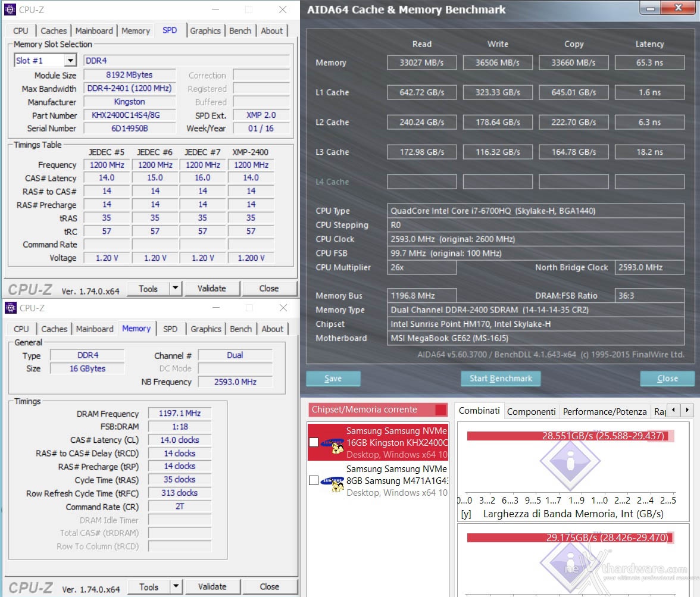This screenshot has width=700, height=597.
Task: Click the Memory Type field showing DDR4-2400 SDRAM
Action: [536, 310]
